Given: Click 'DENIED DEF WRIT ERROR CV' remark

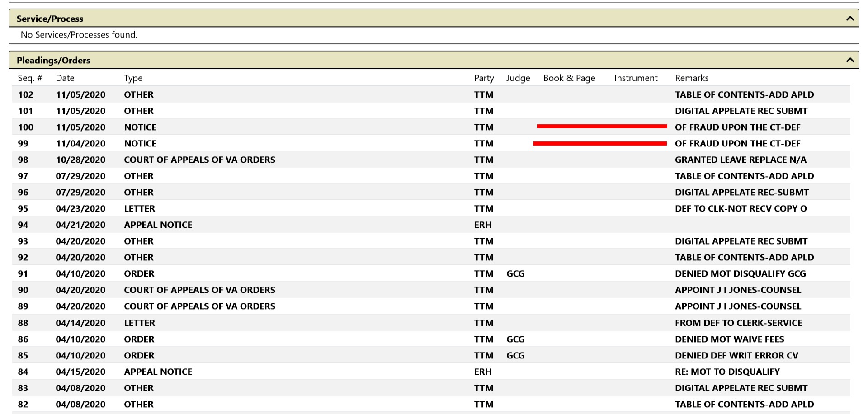Looking at the screenshot, I should 737,355.
